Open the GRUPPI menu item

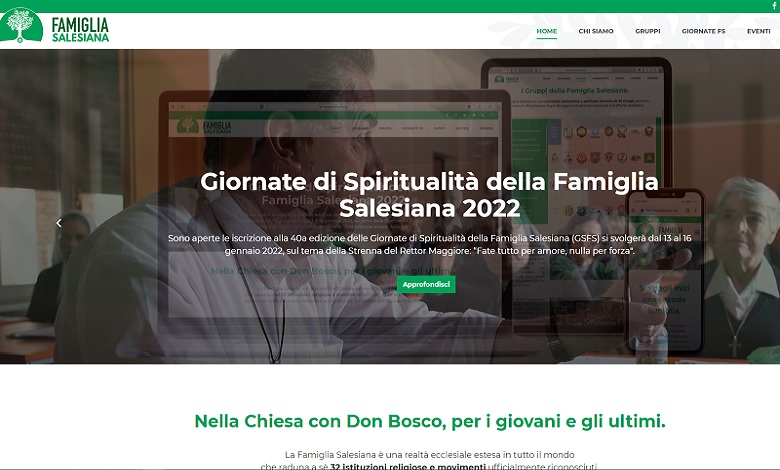point(648,31)
